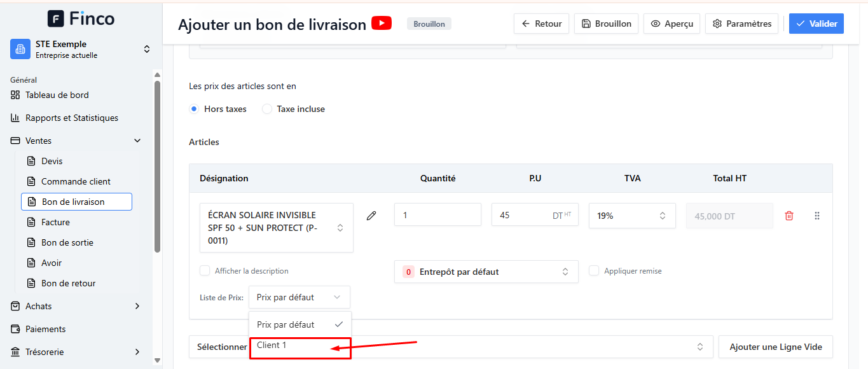The height and width of the screenshot is (369, 868).
Task: Delete the article line with trash icon
Action: 789,216
